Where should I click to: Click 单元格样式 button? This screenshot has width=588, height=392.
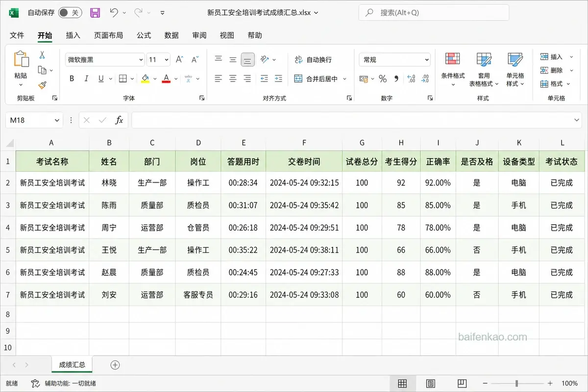tap(515, 71)
